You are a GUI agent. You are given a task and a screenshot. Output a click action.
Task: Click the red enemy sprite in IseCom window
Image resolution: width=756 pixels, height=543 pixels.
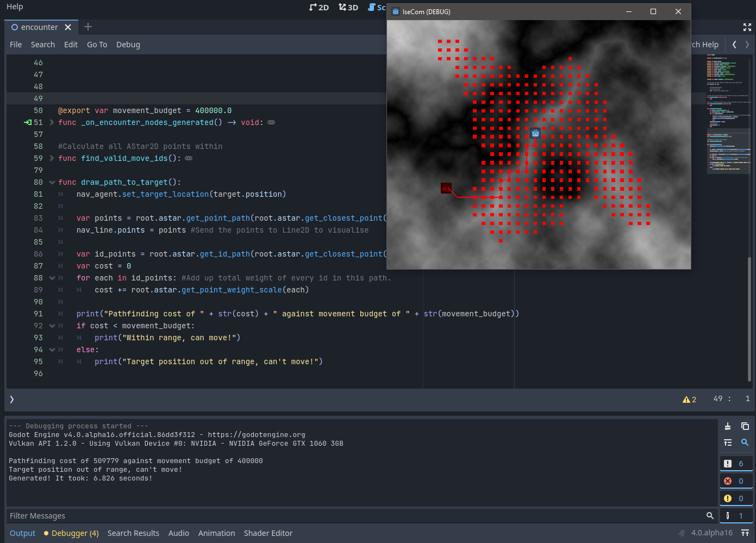click(446, 189)
